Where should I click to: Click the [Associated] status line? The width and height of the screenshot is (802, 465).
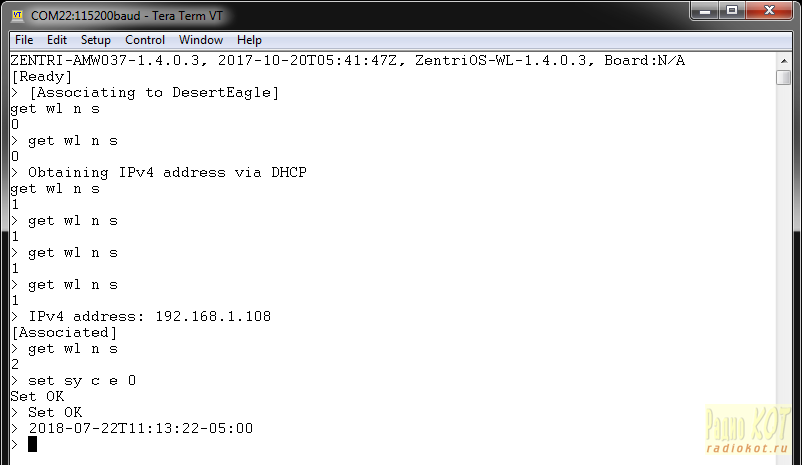click(64, 333)
